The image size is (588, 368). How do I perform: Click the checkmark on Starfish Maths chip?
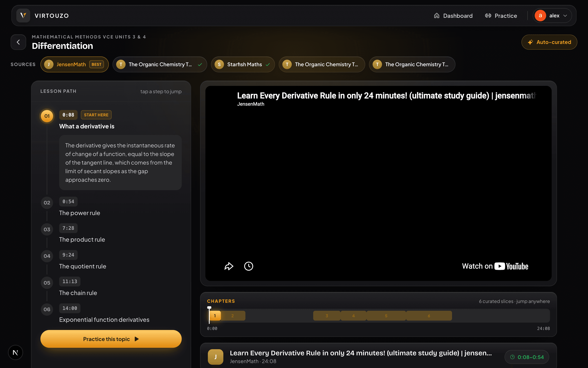(268, 64)
